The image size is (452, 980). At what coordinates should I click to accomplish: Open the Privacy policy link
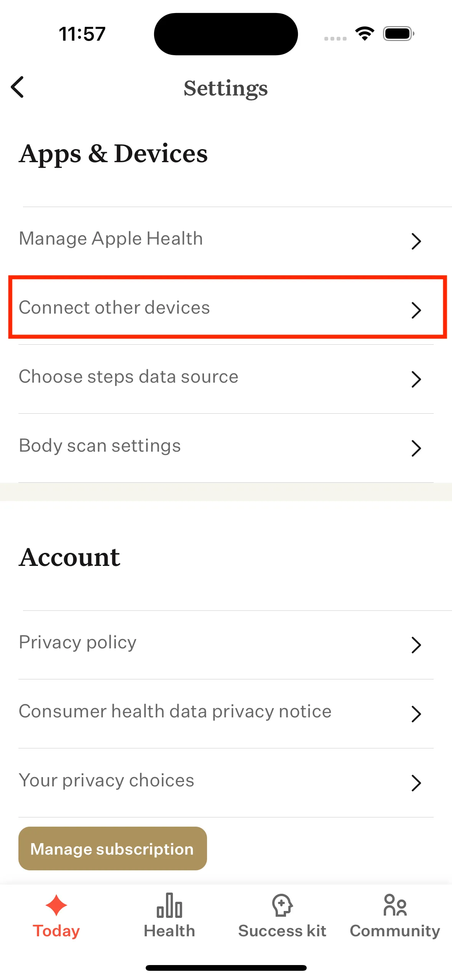(78, 642)
